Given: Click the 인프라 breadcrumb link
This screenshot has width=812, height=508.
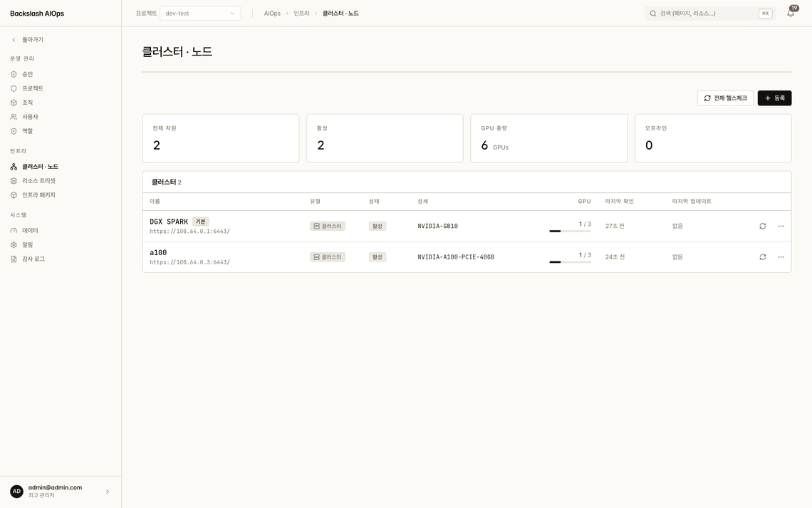Looking at the screenshot, I should (301, 14).
